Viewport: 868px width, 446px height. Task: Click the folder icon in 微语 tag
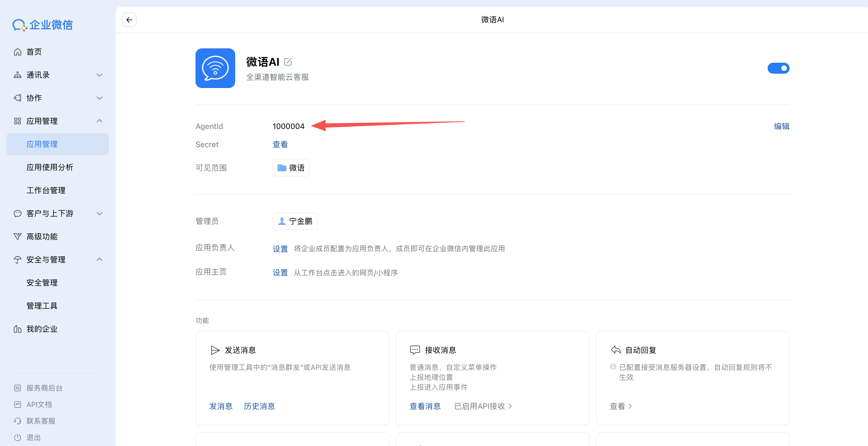pyautogui.click(x=282, y=167)
